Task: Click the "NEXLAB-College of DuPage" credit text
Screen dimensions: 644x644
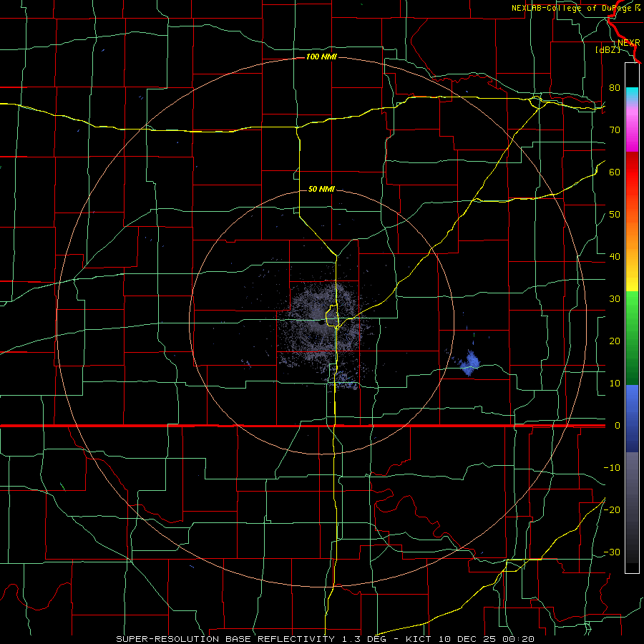Action: [x=572, y=8]
